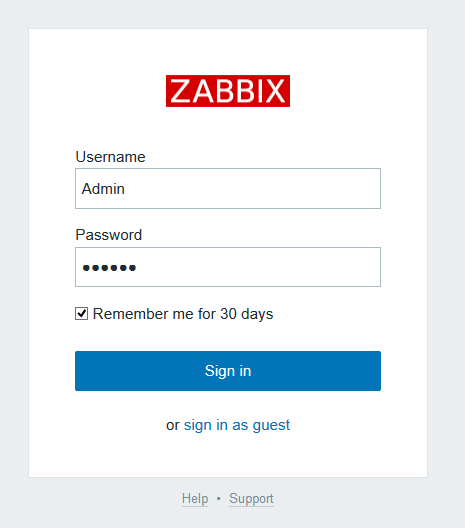Image resolution: width=465 pixels, height=528 pixels.
Task: Open the Help link in the footer
Action: (195, 498)
